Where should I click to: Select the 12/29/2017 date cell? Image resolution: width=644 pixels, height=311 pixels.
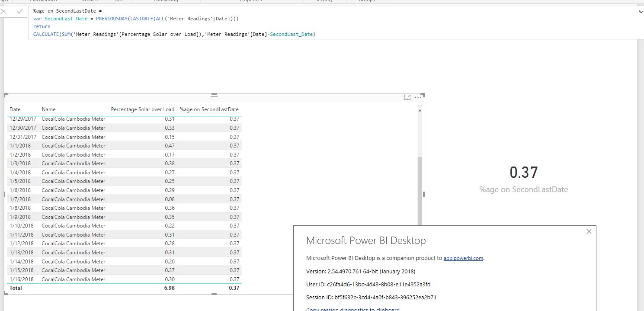23,119
